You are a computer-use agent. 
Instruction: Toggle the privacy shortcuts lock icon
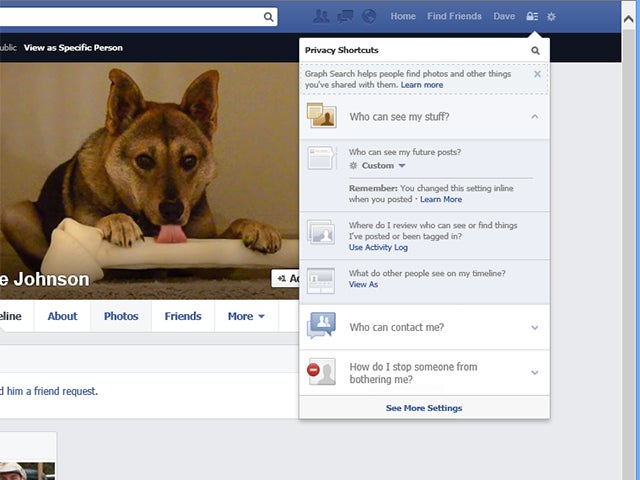[x=532, y=16]
